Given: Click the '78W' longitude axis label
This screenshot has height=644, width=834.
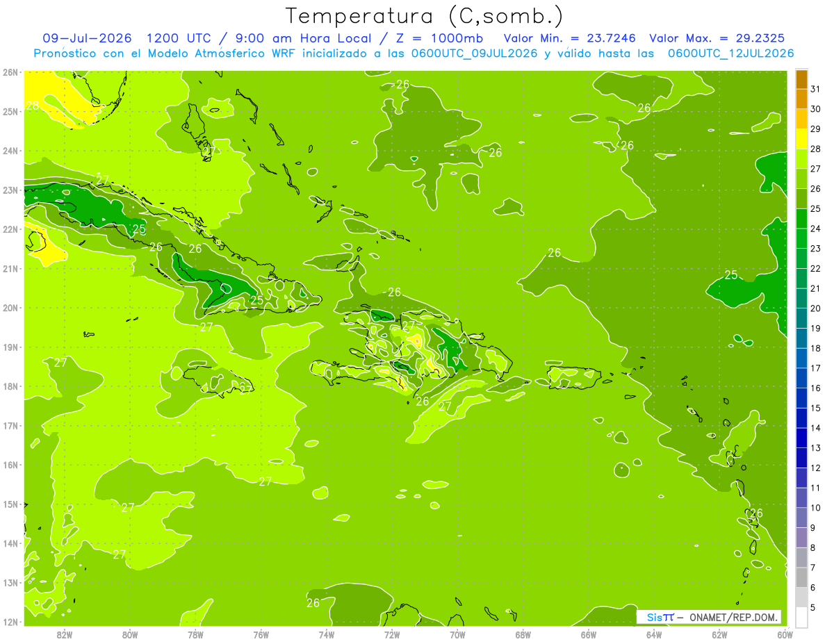Looking at the screenshot, I should [x=196, y=634].
